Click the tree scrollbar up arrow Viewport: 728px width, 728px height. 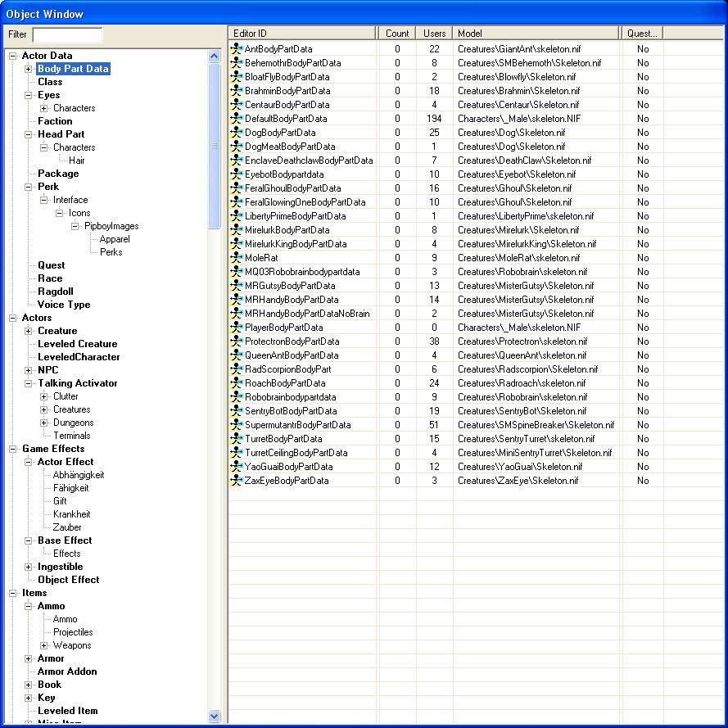coord(214,57)
